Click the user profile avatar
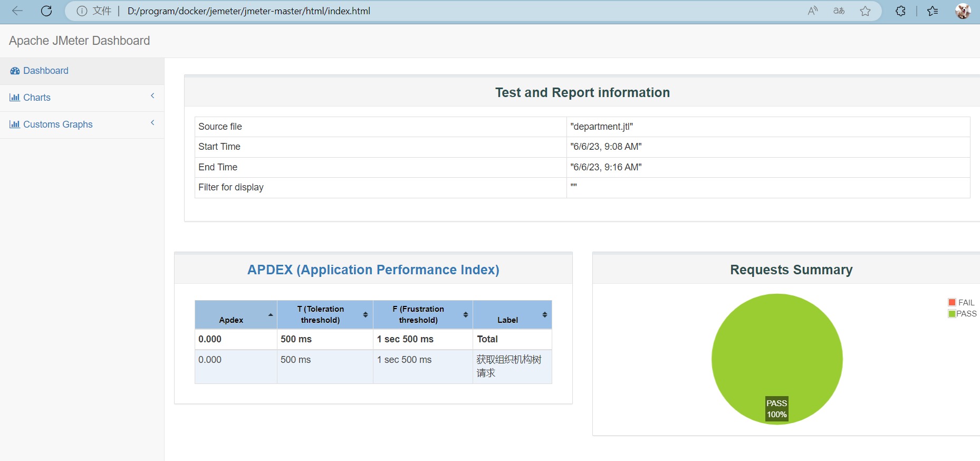 pyautogui.click(x=963, y=11)
